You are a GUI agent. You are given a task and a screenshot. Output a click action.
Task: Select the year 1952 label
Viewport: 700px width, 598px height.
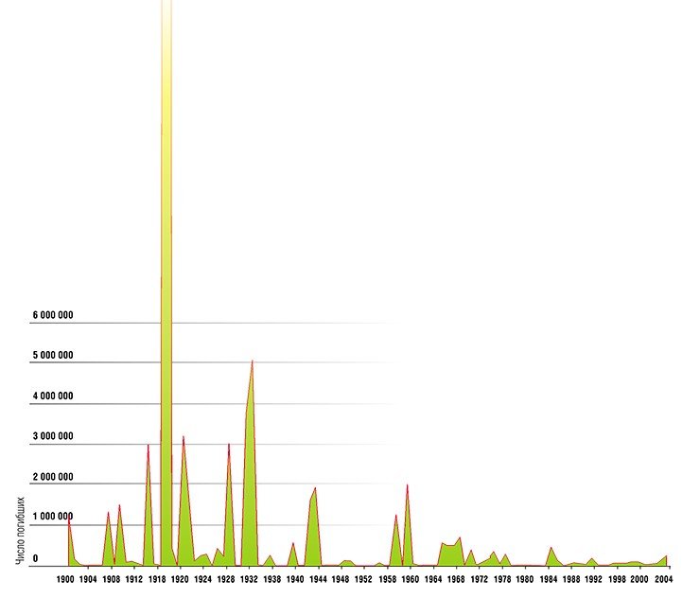[x=363, y=580]
